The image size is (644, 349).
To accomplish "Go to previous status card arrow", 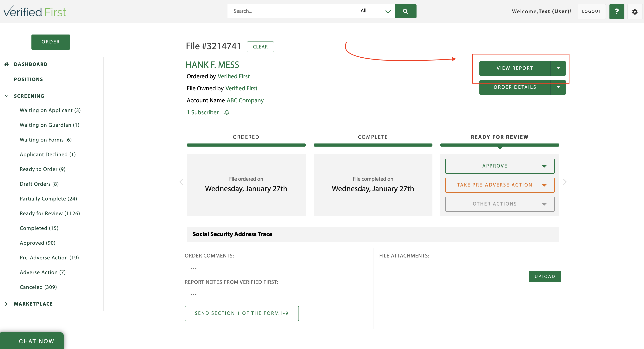I will click(x=181, y=182).
